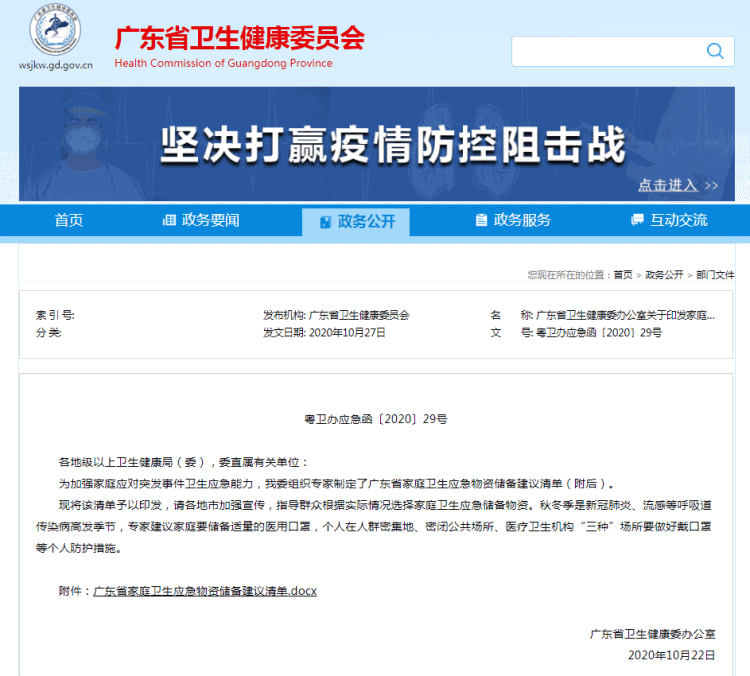
Task: Click the 坚决打赢疫情防控阻击战 banner image
Action: point(390,145)
